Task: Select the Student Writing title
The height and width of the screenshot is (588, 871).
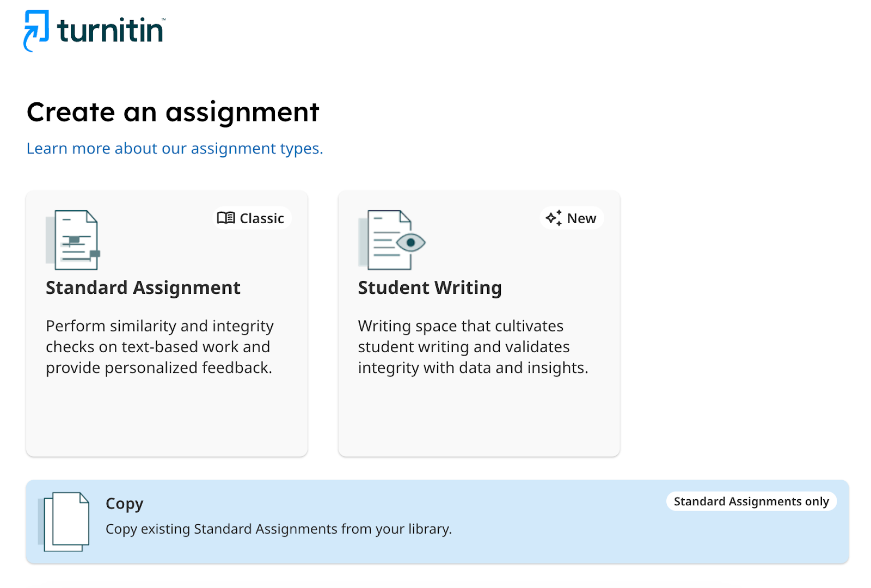Action: (x=430, y=287)
